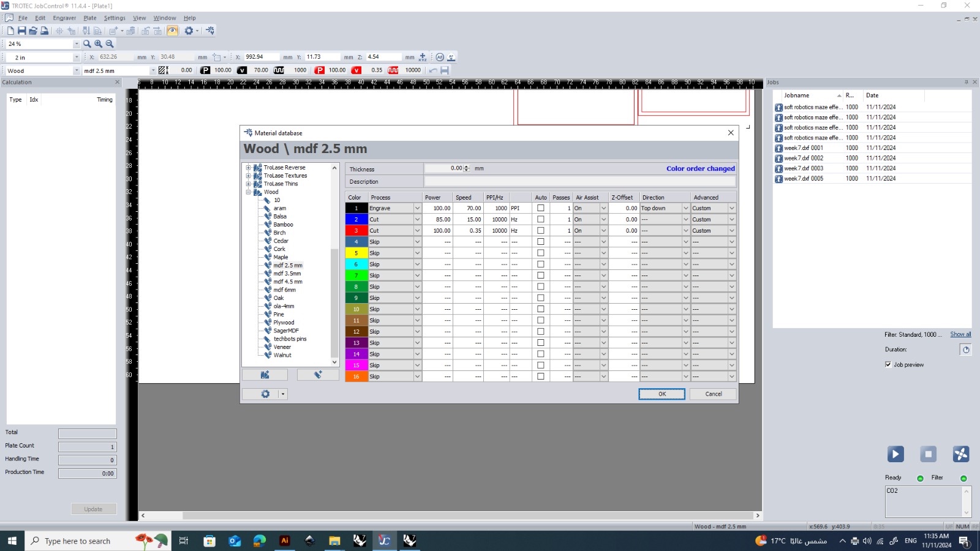Click the exhaust fan icon button
The image size is (980, 551).
(961, 454)
